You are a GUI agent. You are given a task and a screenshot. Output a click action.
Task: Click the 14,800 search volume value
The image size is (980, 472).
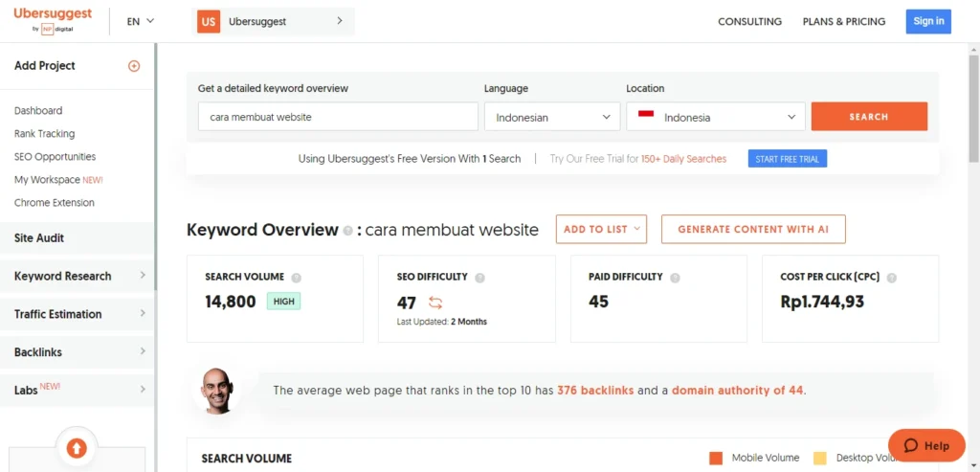230,302
